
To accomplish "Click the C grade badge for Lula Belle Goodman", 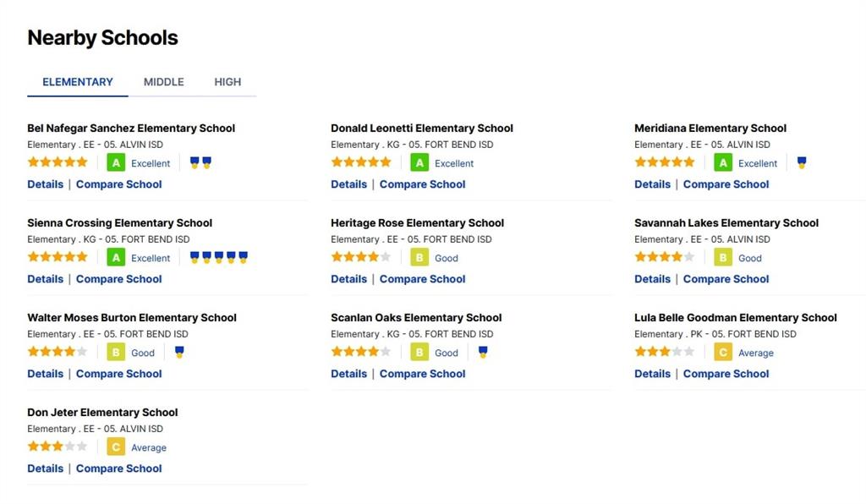I will (723, 352).
